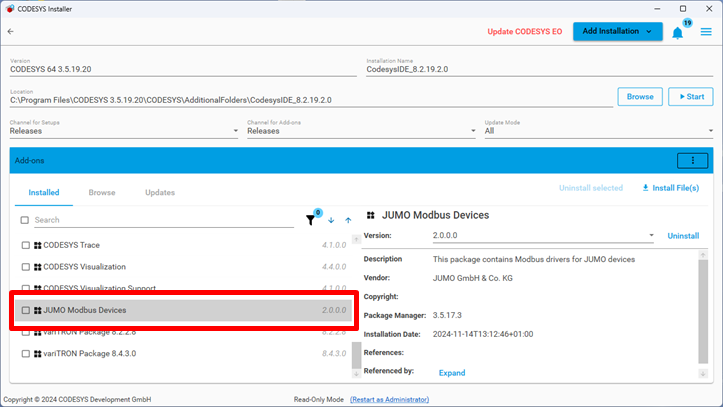Click Install File(s) button
The width and height of the screenshot is (723, 407).
[x=671, y=188]
